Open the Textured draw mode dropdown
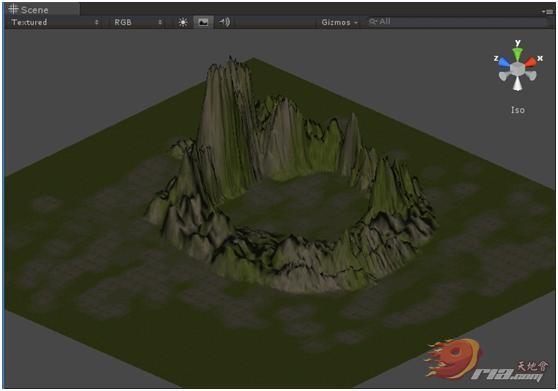The width and height of the screenshot is (558, 391). point(55,22)
